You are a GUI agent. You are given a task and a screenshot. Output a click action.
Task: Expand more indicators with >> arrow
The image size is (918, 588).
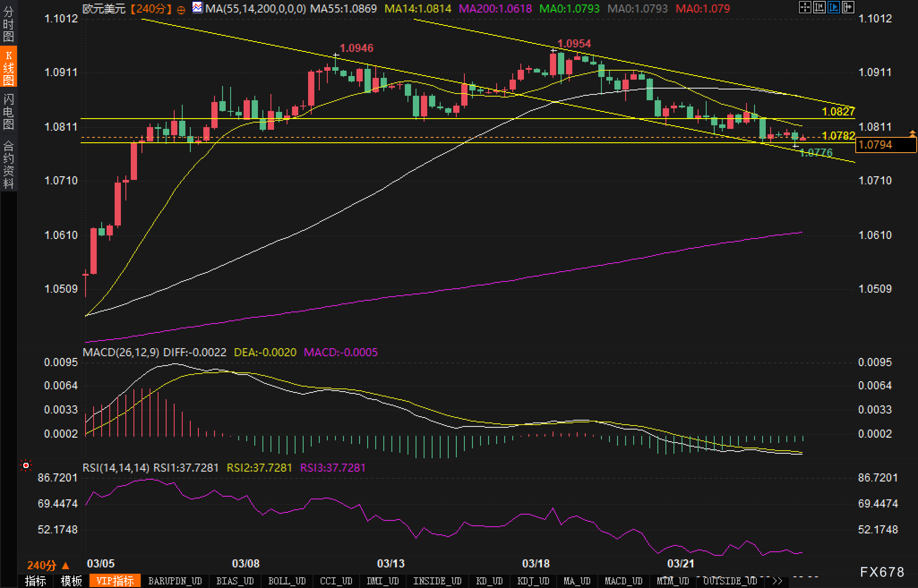coord(777,581)
